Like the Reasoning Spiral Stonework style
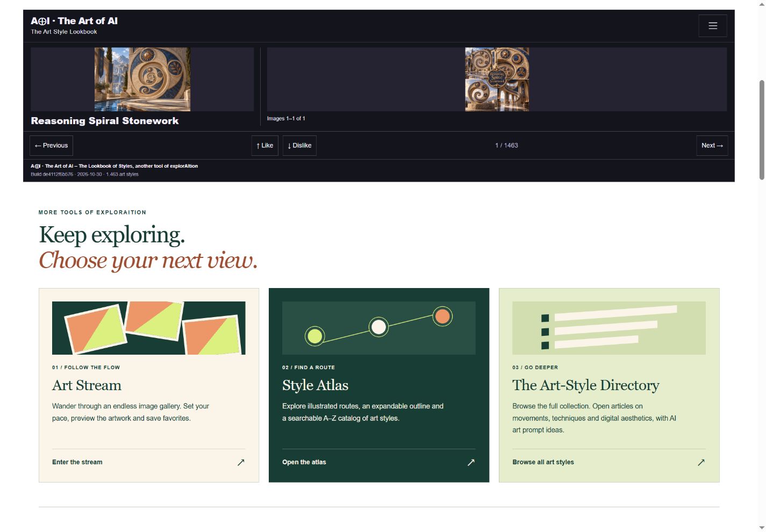Image resolution: width=766 pixels, height=532 pixels. pos(265,146)
